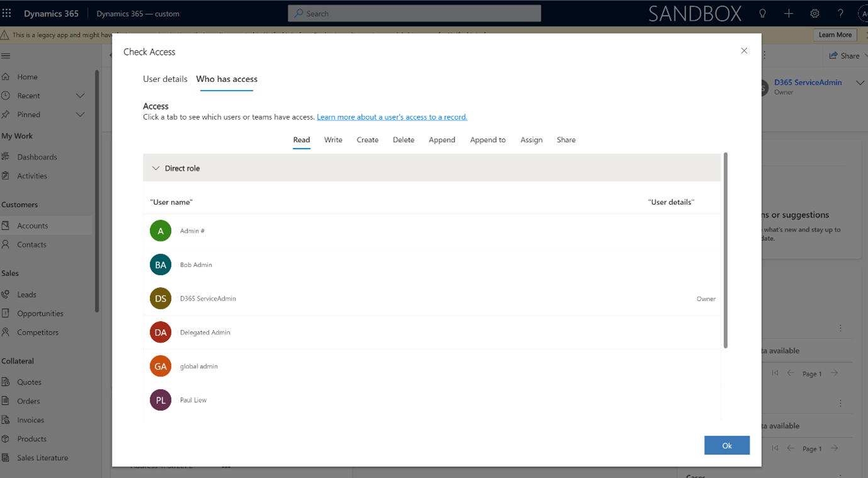Close the Check Access dialog
This screenshot has width=868, height=478.
click(x=744, y=51)
